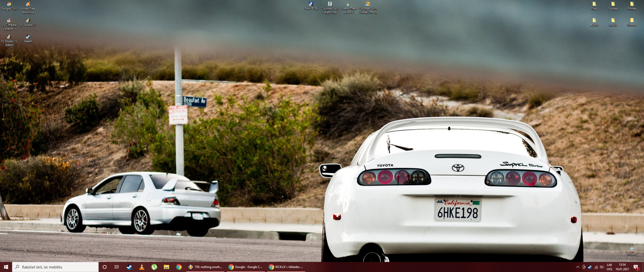Select the FL Studio 12 desktop shortcut
This screenshot has width=644, height=272.
click(x=28, y=22)
